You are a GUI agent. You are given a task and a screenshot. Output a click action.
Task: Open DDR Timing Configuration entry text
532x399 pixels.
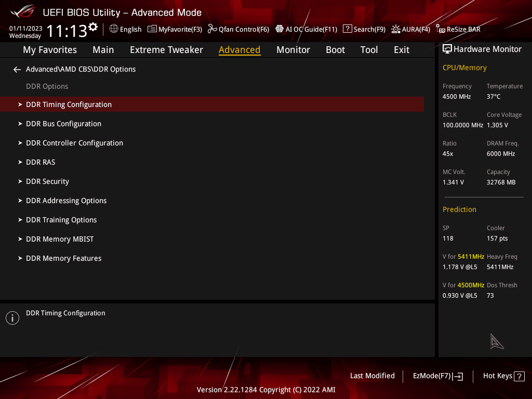[69, 104]
